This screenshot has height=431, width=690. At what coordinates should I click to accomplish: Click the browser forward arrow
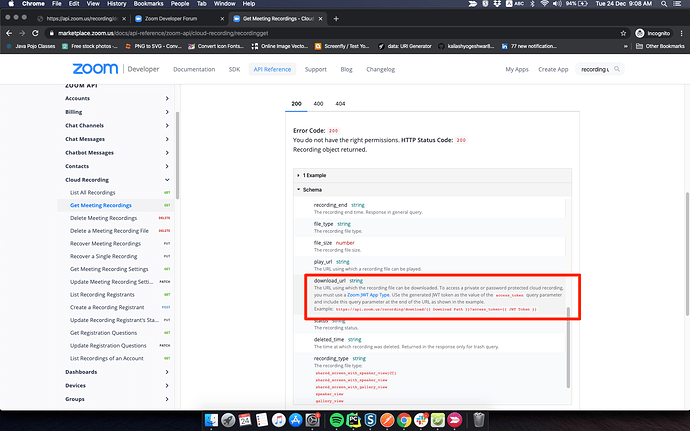22,33
